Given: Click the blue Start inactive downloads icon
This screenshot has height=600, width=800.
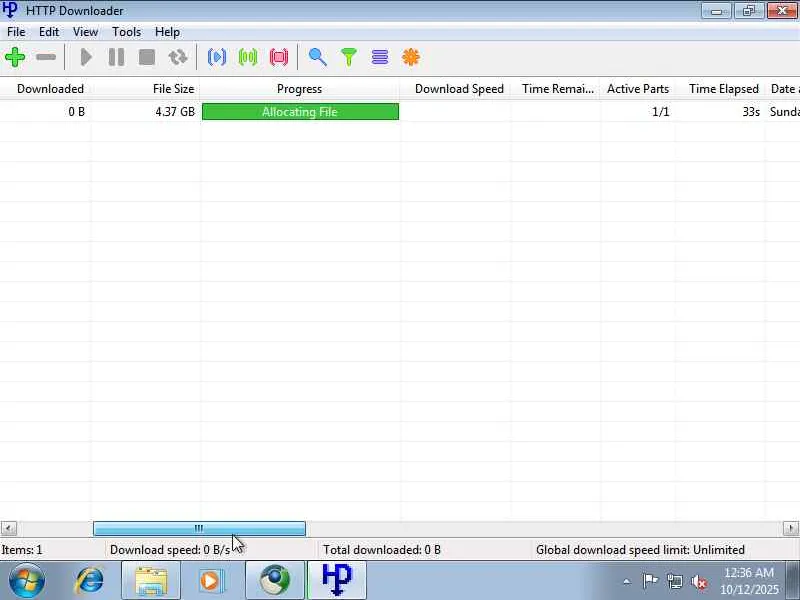Looking at the screenshot, I should tap(217, 57).
